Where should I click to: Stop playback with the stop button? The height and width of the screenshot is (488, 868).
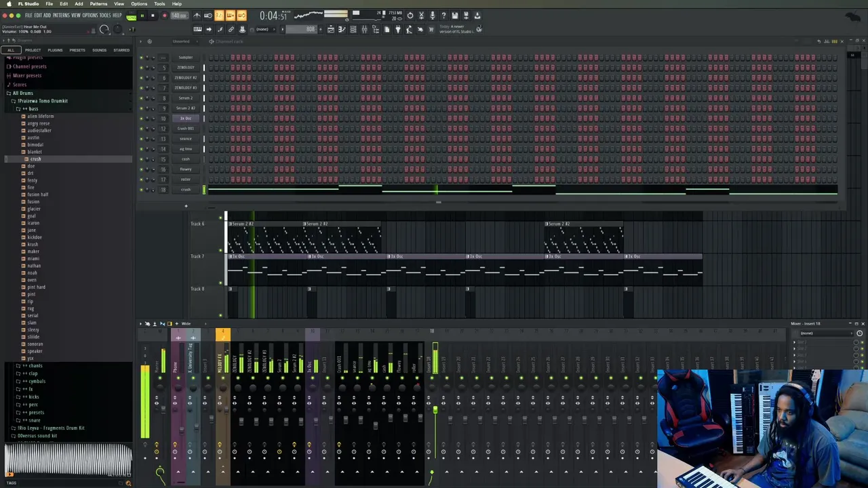[153, 16]
